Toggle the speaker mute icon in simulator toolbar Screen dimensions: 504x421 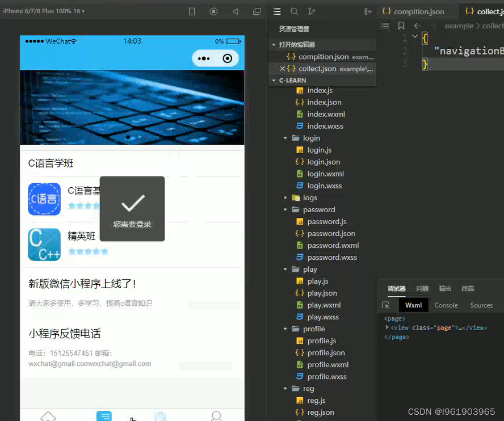click(x=236, y=11)
